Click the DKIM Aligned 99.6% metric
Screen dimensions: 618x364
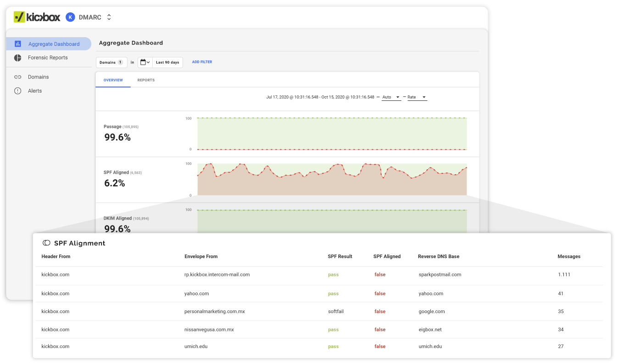point(126,225)
